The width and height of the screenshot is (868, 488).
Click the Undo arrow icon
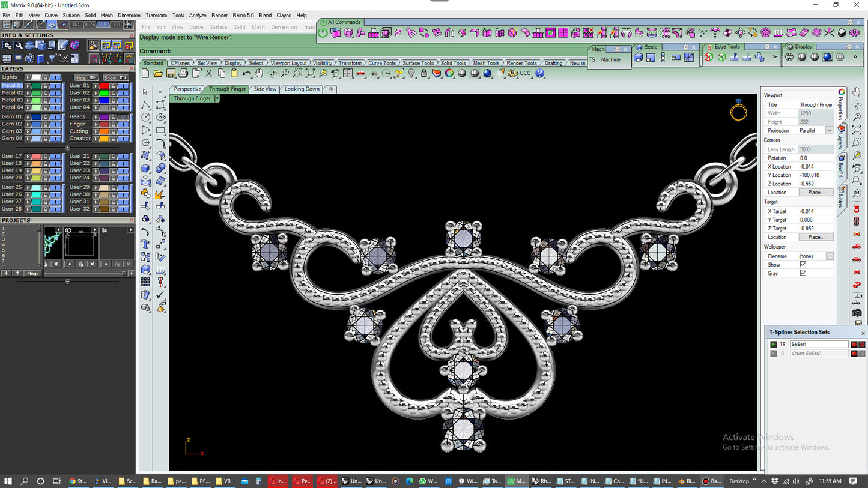[246, 73]
